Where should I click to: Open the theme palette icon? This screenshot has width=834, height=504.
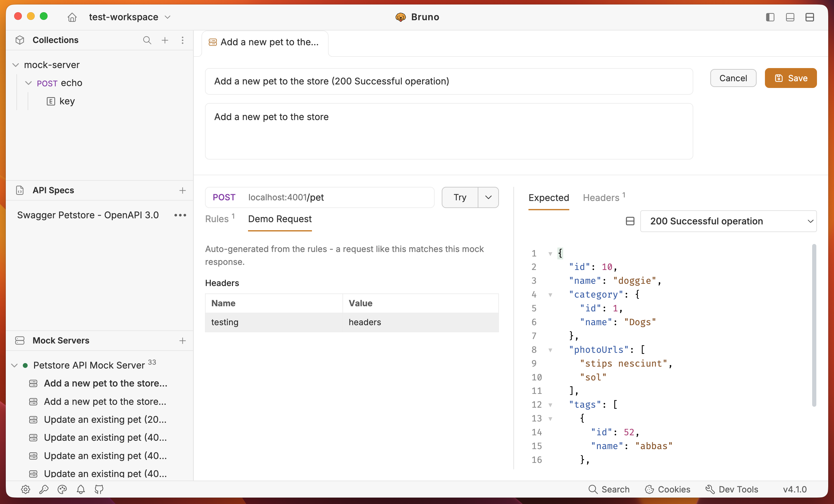62,489
